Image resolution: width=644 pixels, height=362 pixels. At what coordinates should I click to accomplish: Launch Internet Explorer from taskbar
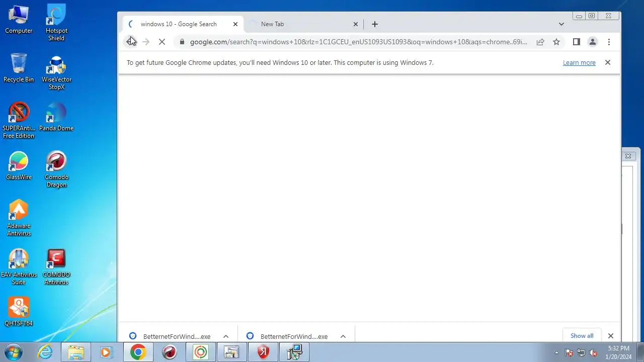(45, 352)
